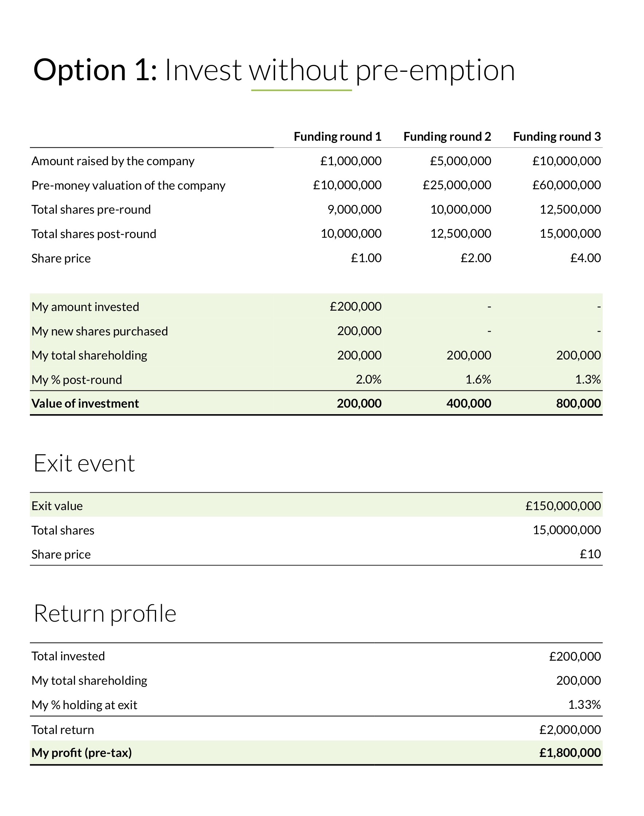Select the 'My amount invested' row label
This screenshot has height=816, width=644.
coord(85,307)
